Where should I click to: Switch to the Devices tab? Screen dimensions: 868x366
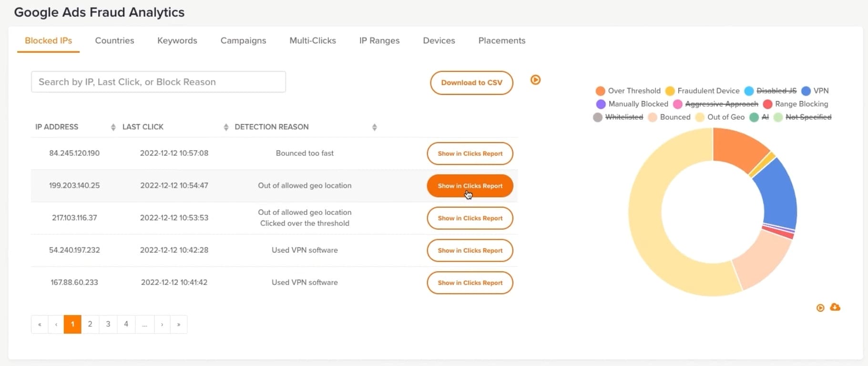[x=439, y=41]
